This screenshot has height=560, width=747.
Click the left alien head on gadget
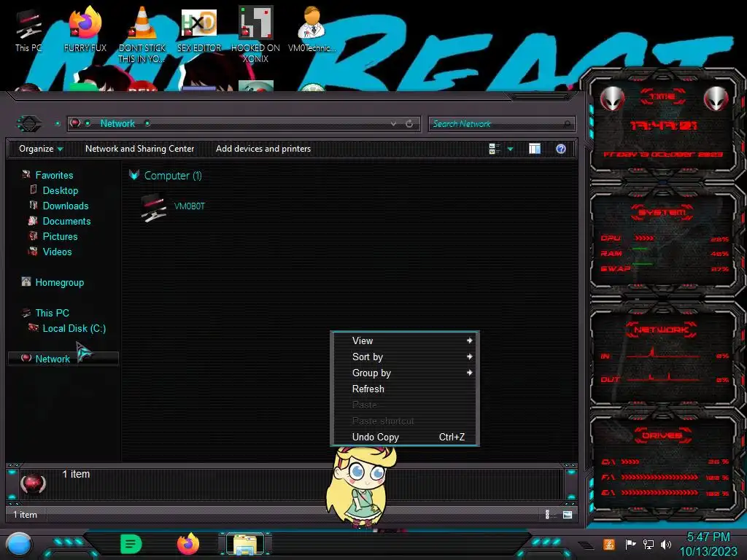pyautogui.click(x=611, y=98)
